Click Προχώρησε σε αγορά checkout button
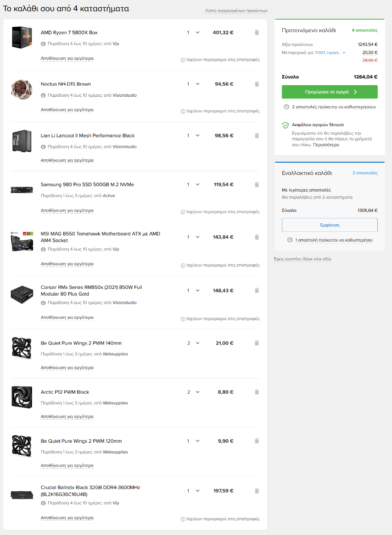 point(330,92)
